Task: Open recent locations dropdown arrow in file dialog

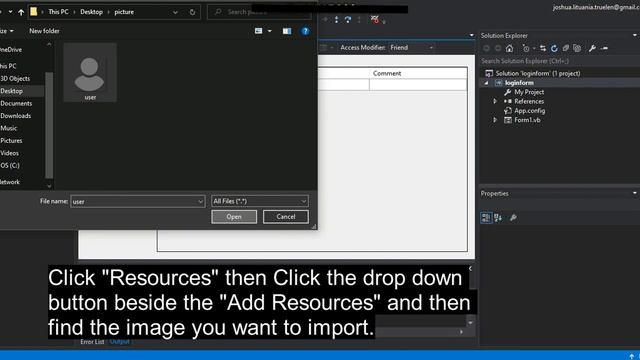Action: point(10,12)
